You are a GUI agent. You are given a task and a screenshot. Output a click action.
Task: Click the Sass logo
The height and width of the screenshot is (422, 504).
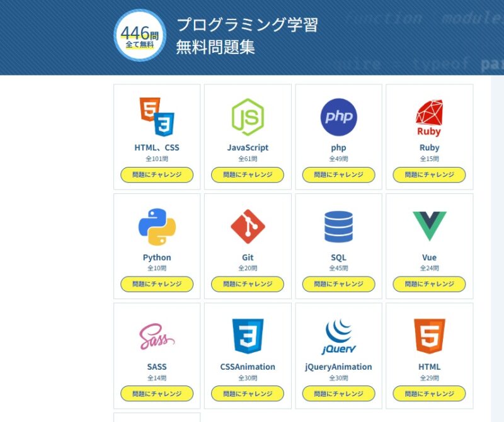(x=157, y=336)
